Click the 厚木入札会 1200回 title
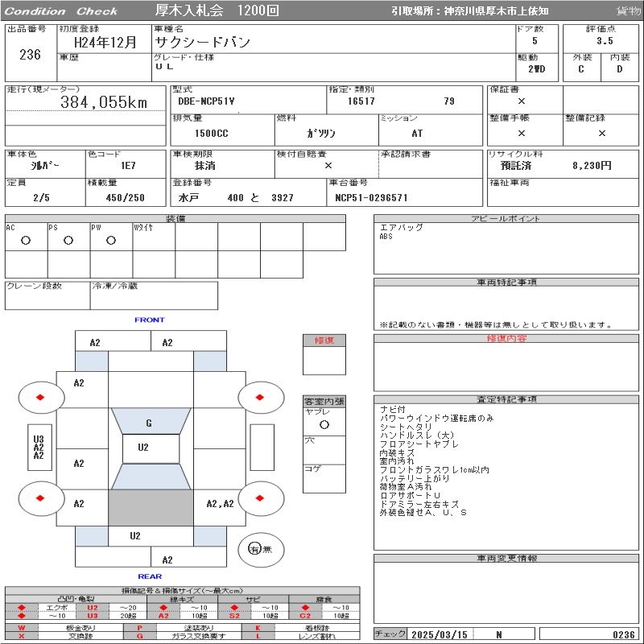Viewport: 644px width, 644px height. coord(217,10)
